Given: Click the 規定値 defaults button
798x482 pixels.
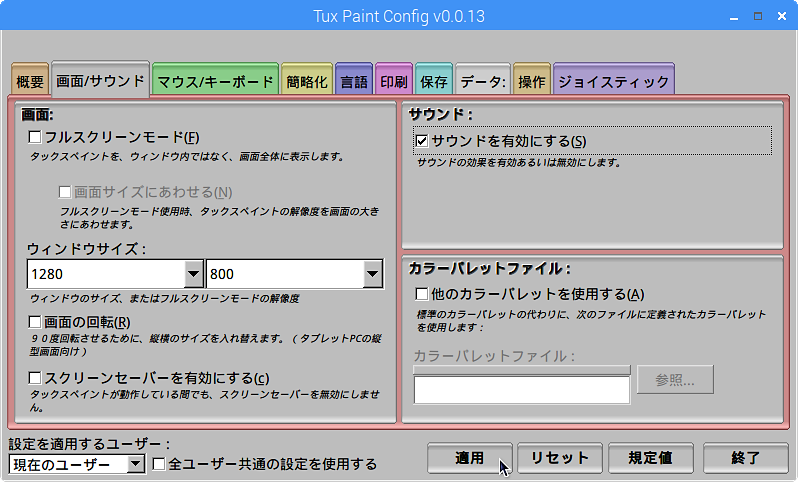Looking at the screenshot, I should pos(650,458).
